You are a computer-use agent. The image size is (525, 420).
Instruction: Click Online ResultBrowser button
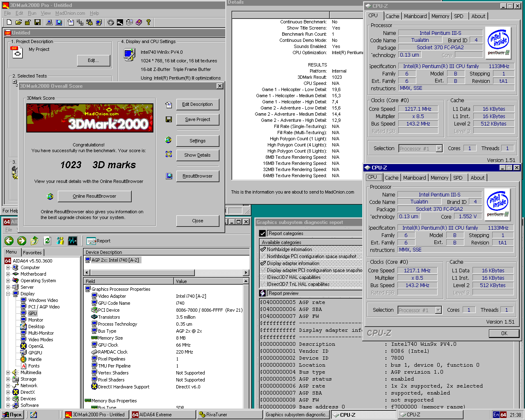tap(94, 196)
